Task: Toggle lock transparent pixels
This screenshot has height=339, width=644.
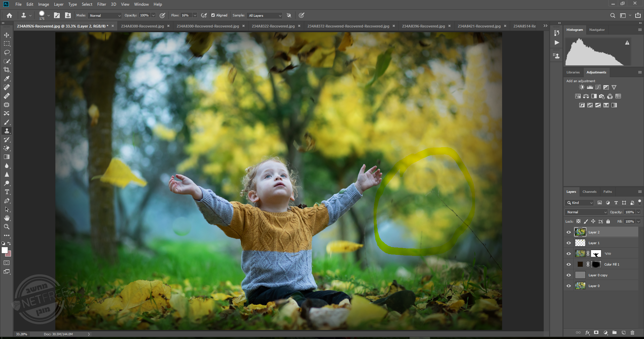Action: [x=578, y=222]
